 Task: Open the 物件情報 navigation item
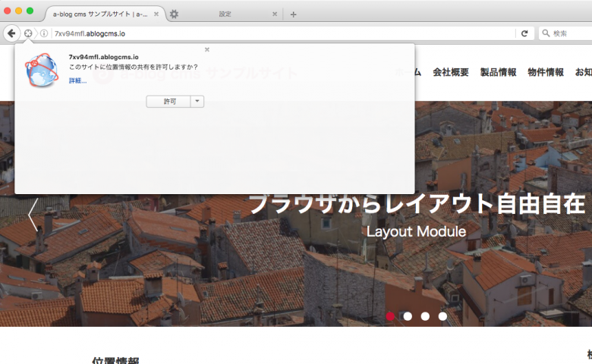[x=546, y=72]
